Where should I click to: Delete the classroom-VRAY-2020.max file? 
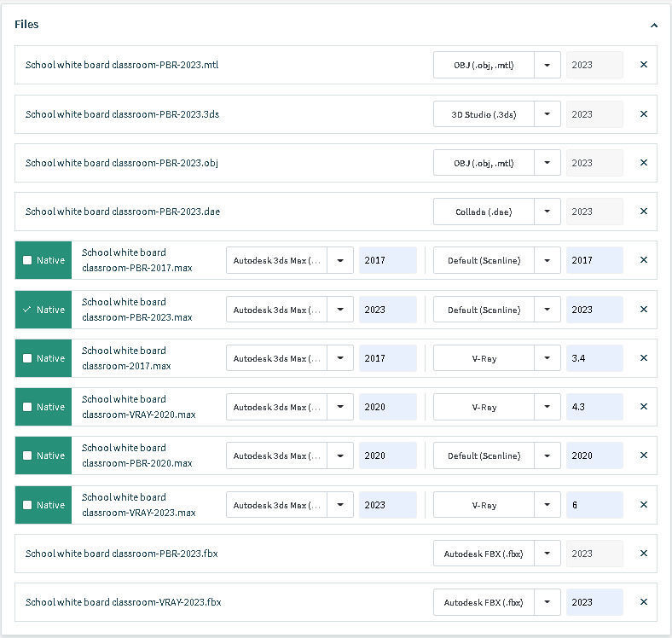[x=644, y=407]
